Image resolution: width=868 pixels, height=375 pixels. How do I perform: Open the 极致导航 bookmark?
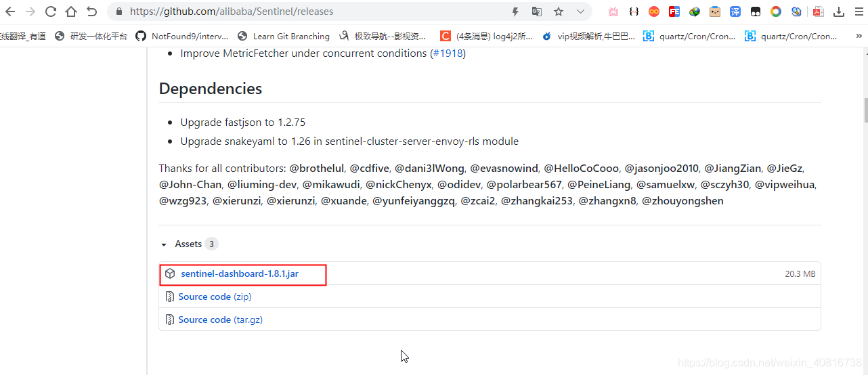(383, 36)
